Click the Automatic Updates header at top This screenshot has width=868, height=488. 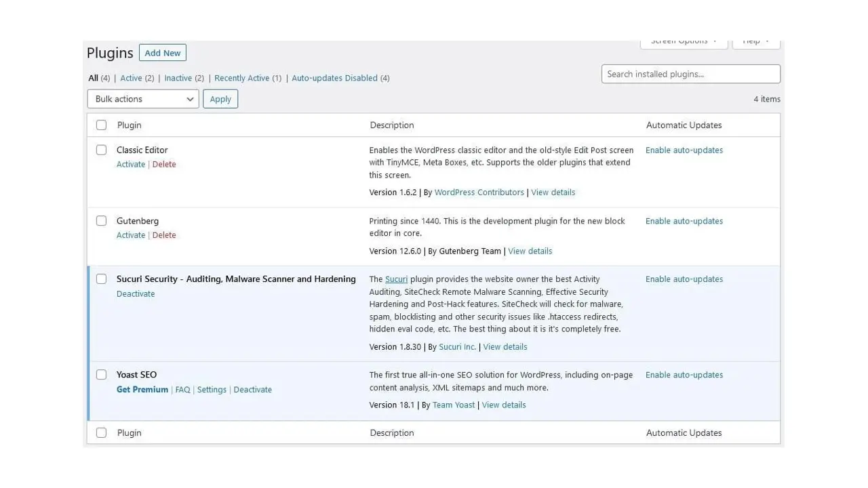click(684, 125)
